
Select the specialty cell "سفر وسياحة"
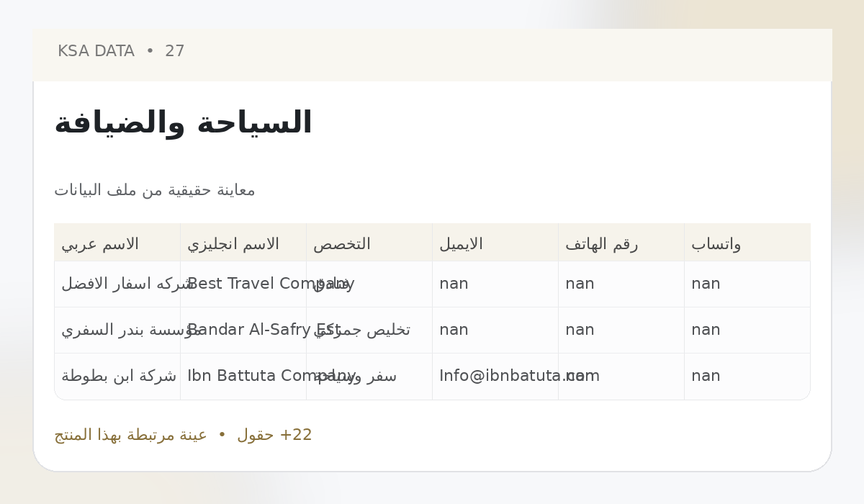[369, 377]
